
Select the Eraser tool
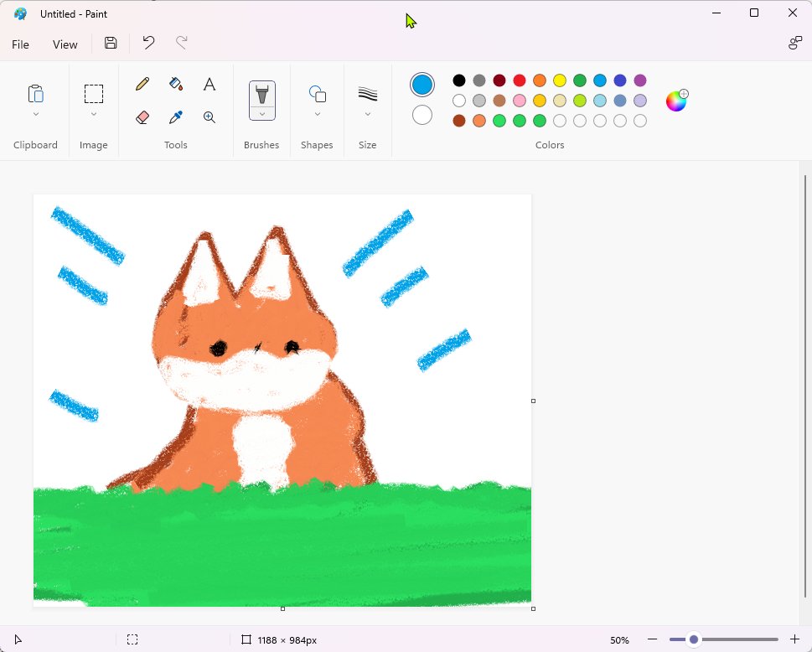click(142, 117)
